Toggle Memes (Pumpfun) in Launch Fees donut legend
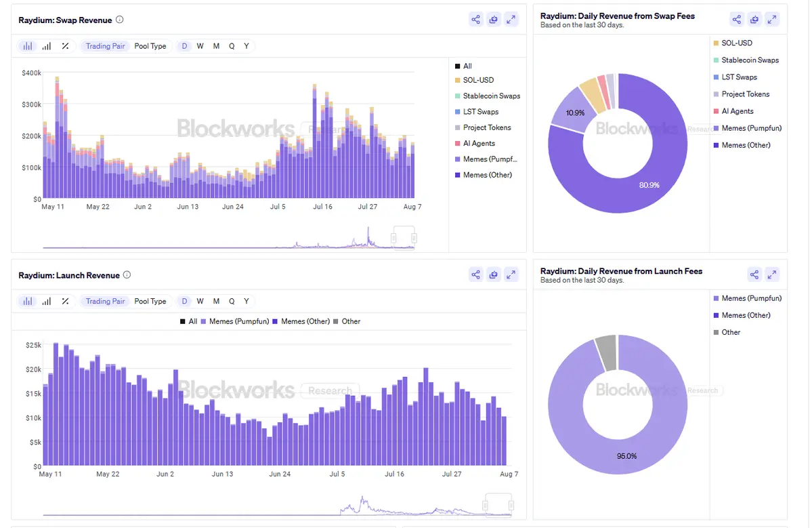 pos(748,298)
